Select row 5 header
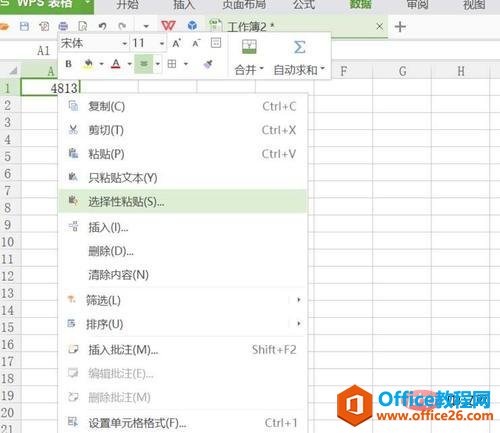Viewport: 500px width, 433px height. (x=10, y=156)
